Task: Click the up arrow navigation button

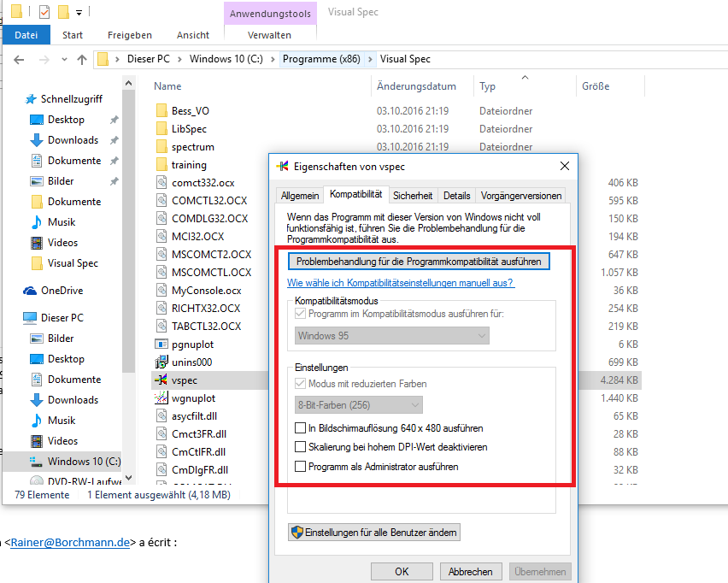Action: [82, 59]
